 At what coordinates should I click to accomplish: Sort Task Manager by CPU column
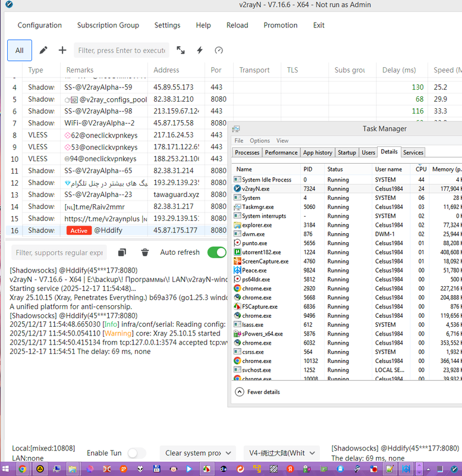(421, 169)
